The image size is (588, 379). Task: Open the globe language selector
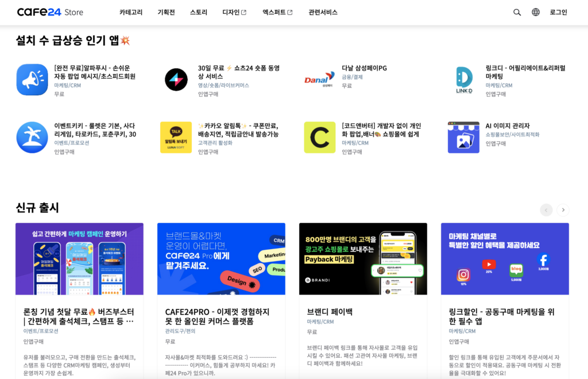click(x=536, y=13)
